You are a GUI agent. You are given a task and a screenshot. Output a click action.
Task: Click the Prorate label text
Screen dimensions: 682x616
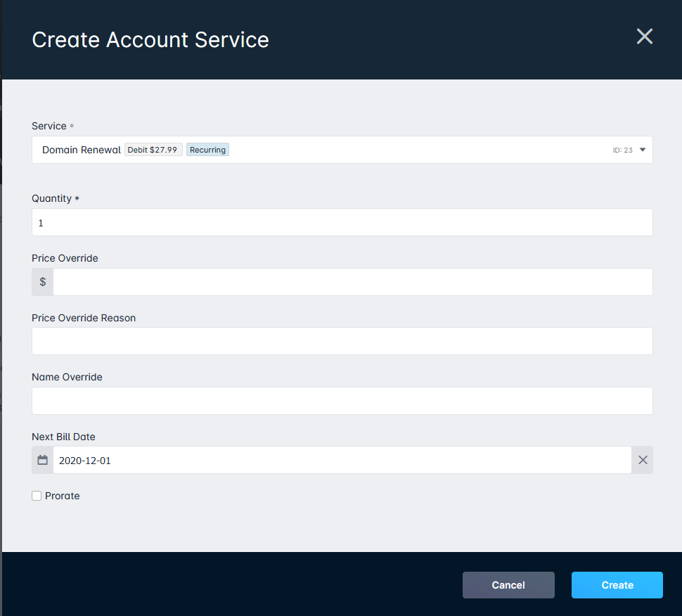62,496
